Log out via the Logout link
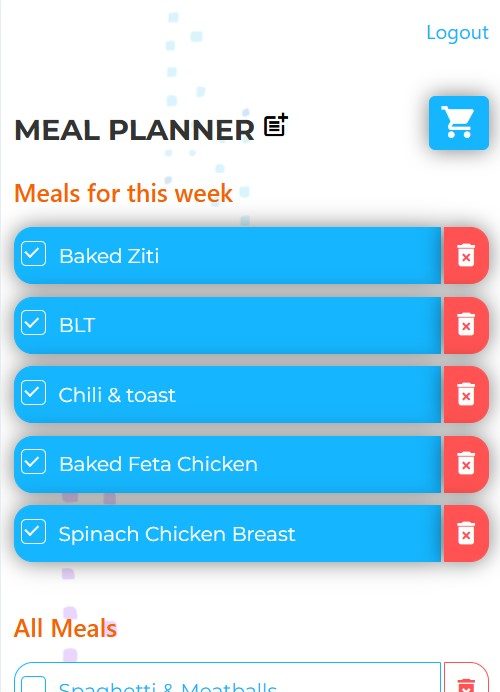Screen dimensions: 500x692 tap(457, 33)
